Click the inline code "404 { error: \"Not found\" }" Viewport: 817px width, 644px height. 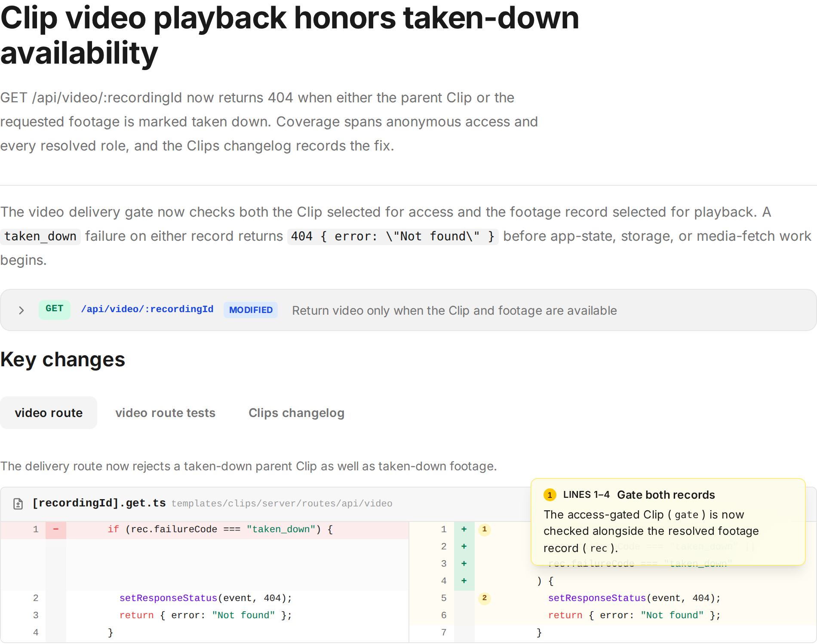(x=393, y=236)
